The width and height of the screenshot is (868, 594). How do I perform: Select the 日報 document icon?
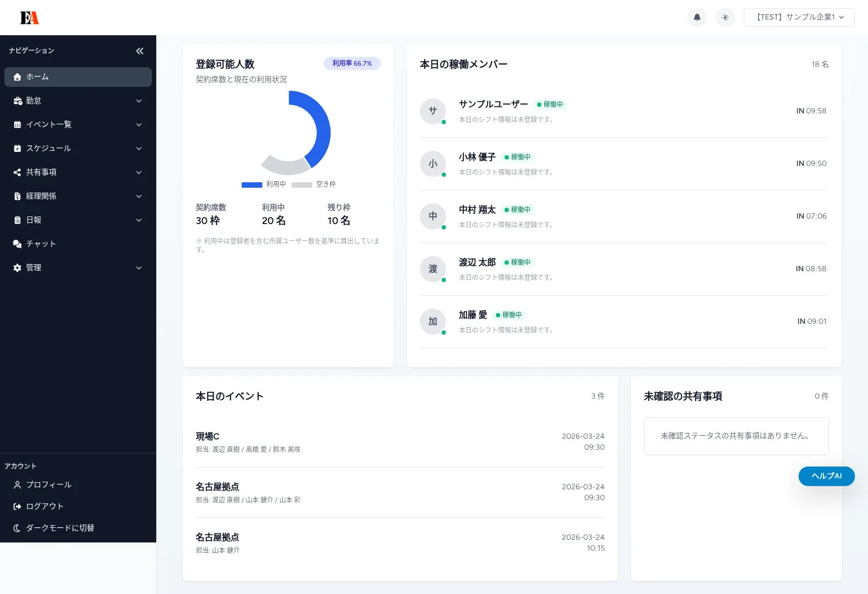pos(17,220)
